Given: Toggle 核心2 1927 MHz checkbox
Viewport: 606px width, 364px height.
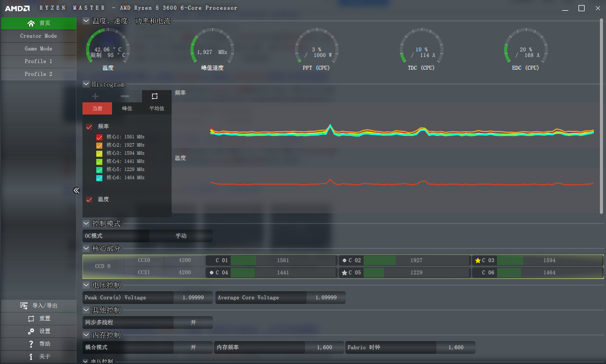Looking at the screenshot, I should click(99, 145).
